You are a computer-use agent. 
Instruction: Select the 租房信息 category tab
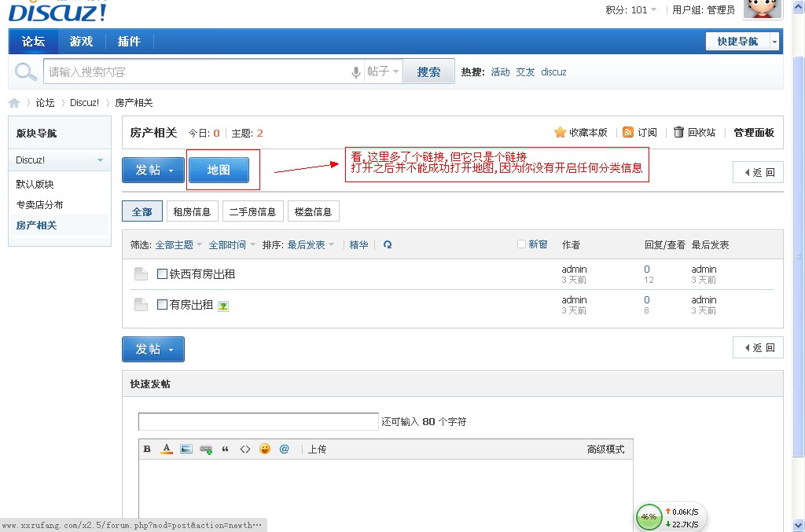pos(192,211)
